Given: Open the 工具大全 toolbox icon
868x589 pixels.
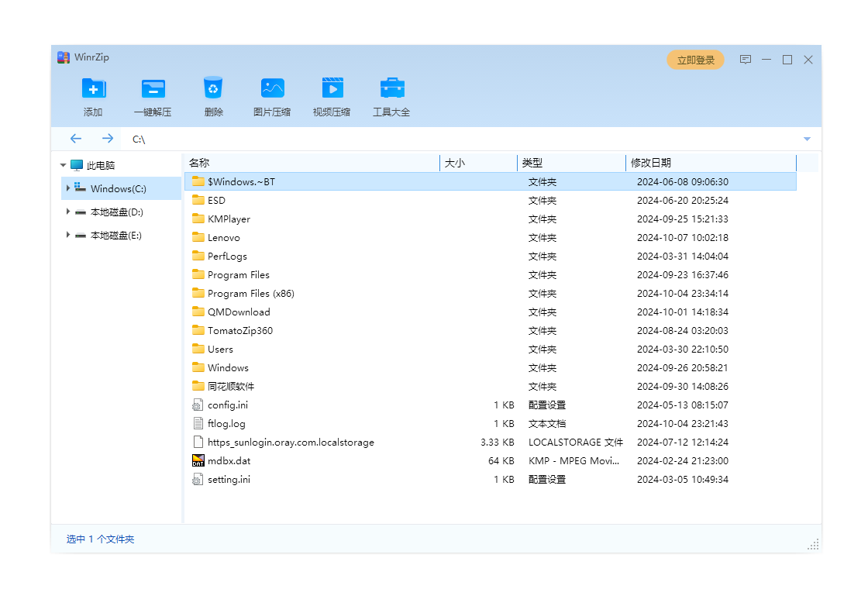Looking at the screenshot, I should click(392, 88).
